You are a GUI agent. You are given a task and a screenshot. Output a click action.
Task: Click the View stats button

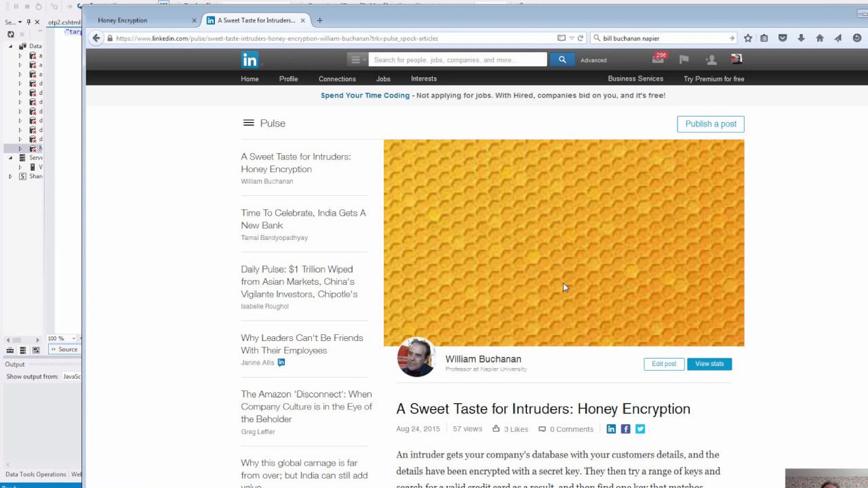pos(709,364)
